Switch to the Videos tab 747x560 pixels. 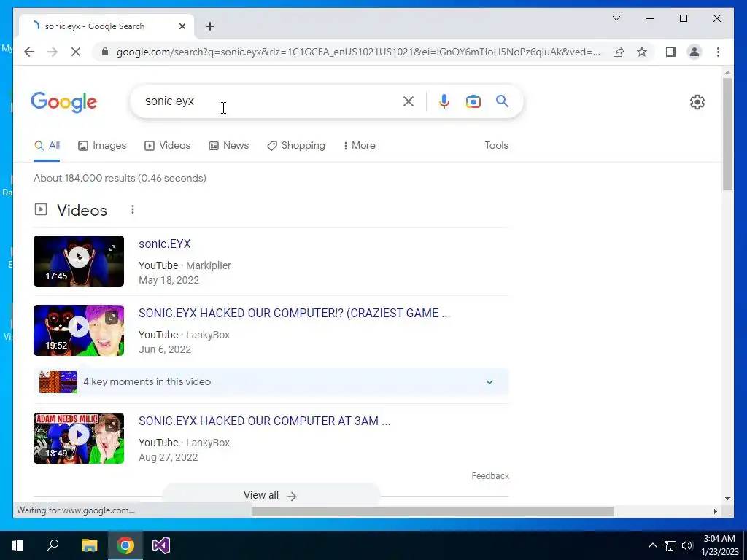point(167,146)
